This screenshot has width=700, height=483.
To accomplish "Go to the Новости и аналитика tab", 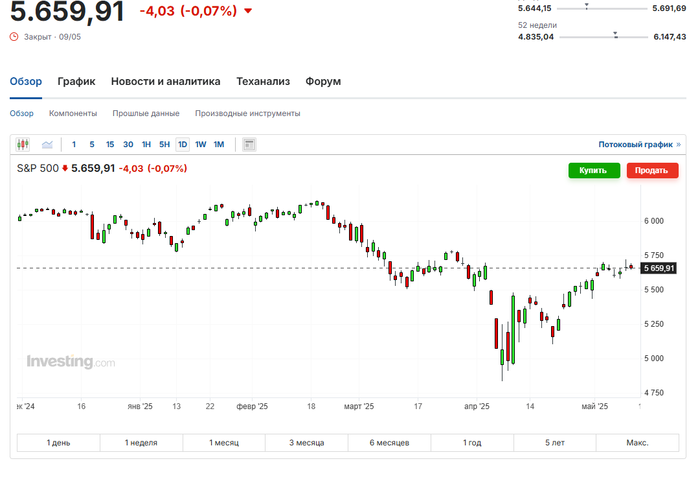I will click(165, 81).
